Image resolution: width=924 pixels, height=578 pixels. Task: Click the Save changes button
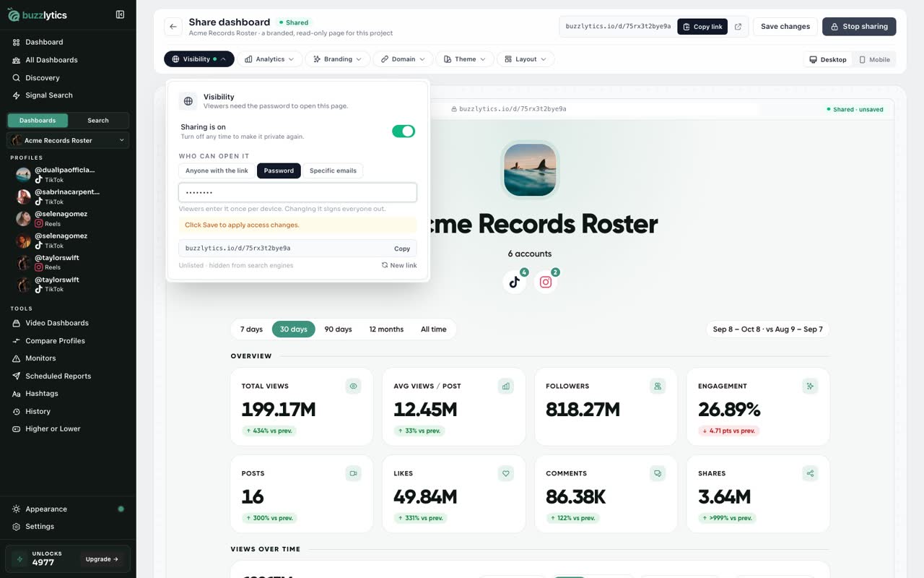click(x=785, y=27)
